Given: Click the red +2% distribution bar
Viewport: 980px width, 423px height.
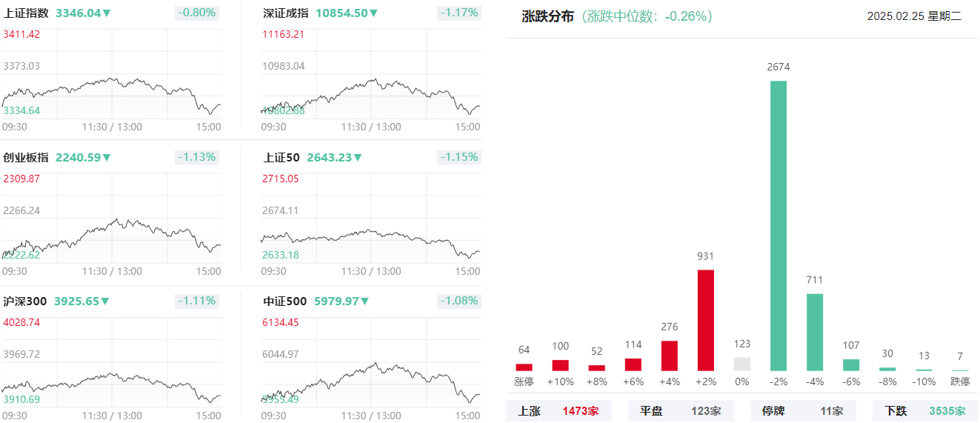Looking at the screenshot, I should click(706, 320).
